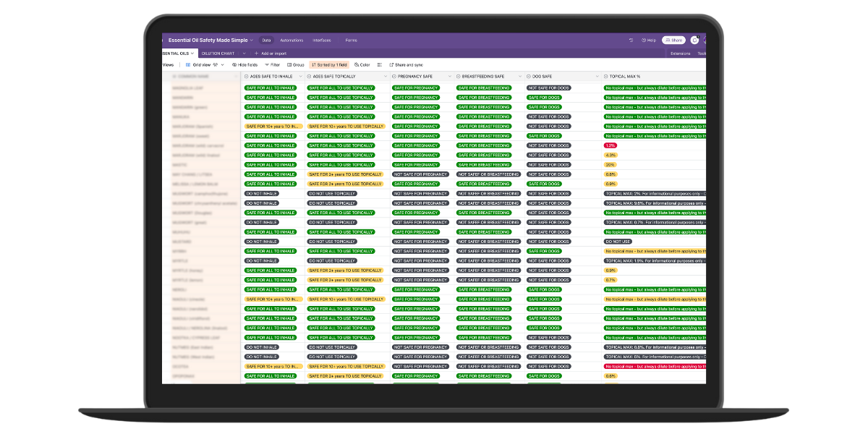
Task: Open the Color options in toolbar
Action: tap(362, 64)
